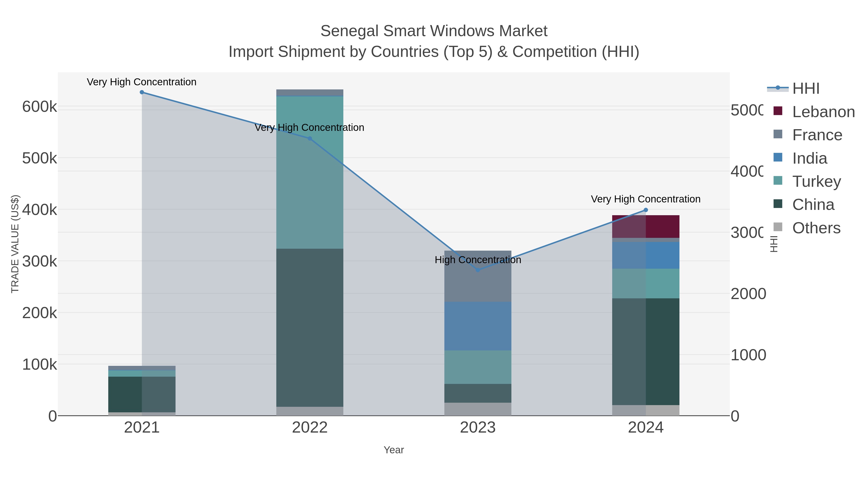Click the Lebanon segment of the 2024 bar
Image resolution: width=868 pixels, height=488 pixels.
[646, 227]
